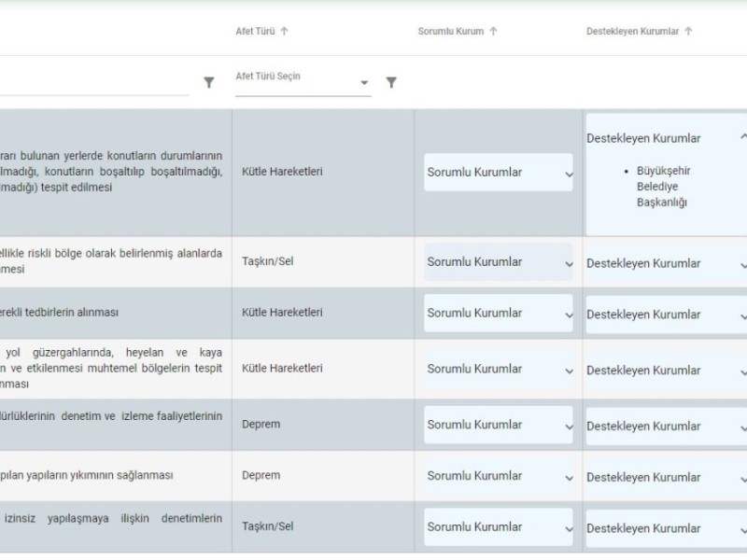Expand Destekleyen Kurumlar in riskli bölge row
The width and height of the screenshot is (747, 560).
[x=665, y=263]
